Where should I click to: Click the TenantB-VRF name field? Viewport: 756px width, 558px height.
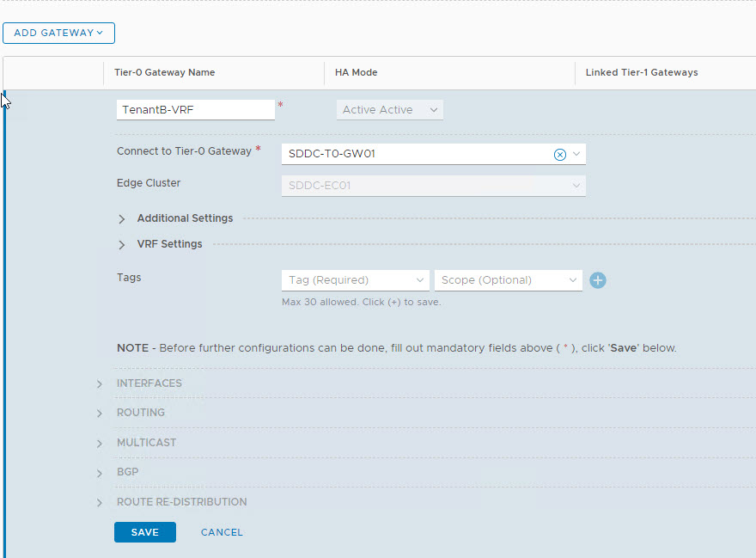click(194, 110)
